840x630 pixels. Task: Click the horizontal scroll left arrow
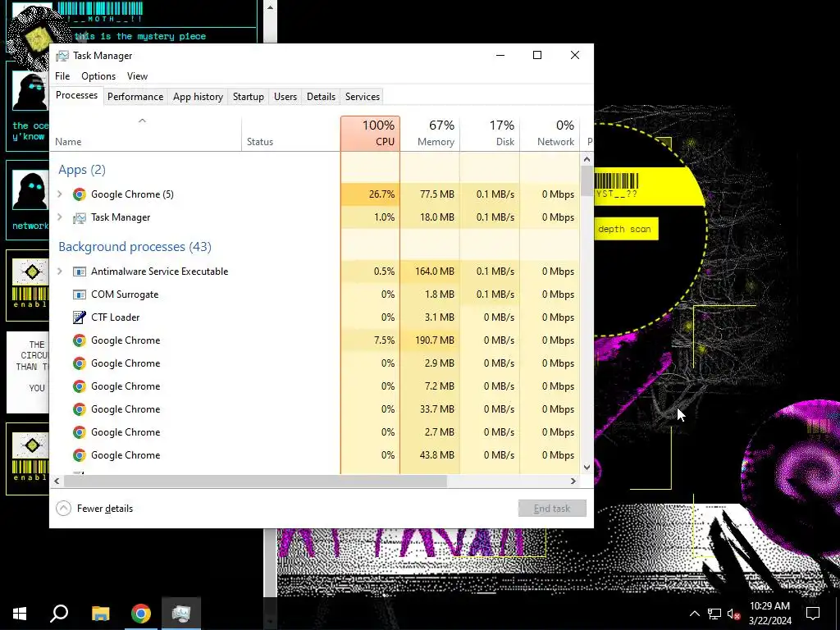point(57,481)
